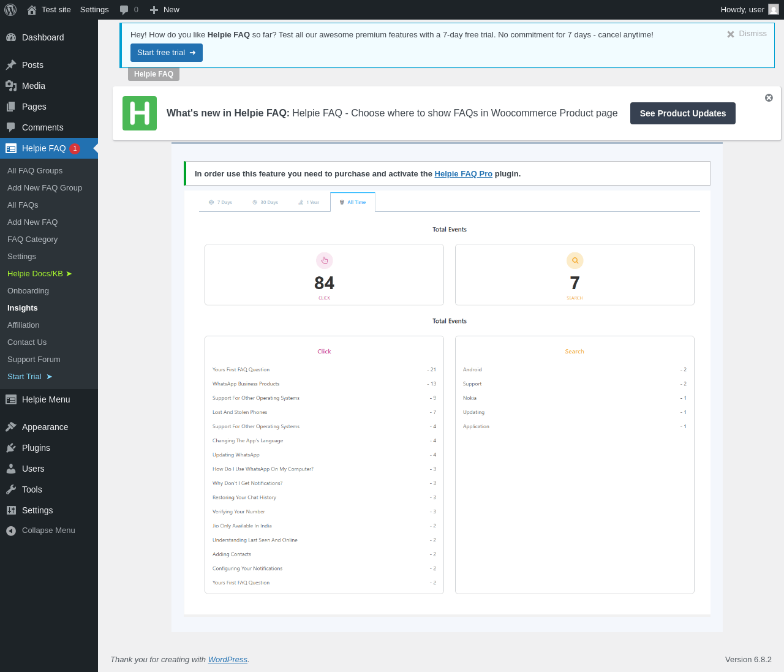Click the Appearance paintbrush icon

[11, 427]
